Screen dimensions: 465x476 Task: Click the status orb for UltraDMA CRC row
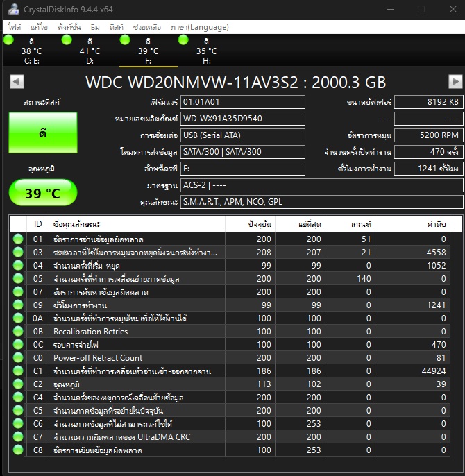point(18,437)
